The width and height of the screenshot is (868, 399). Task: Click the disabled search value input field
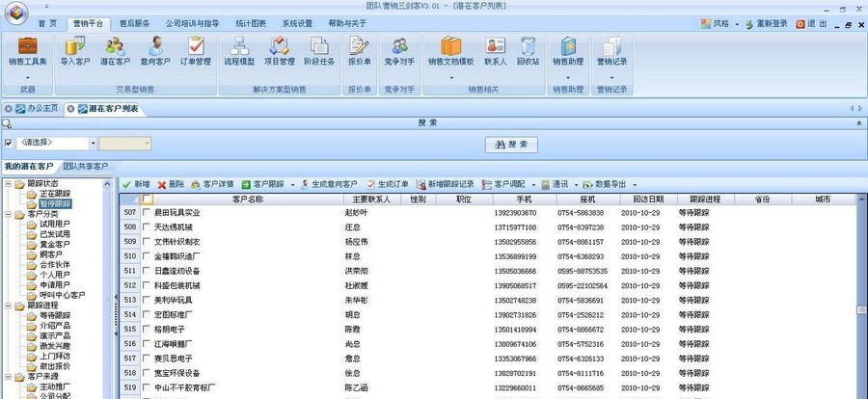[x=125, y=144]
